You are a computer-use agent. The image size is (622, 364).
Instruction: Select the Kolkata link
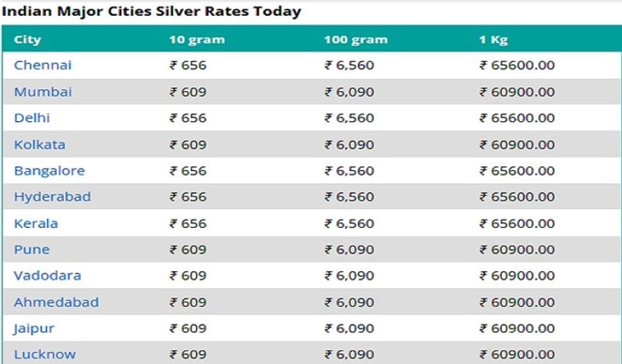[x=39, y=145]
